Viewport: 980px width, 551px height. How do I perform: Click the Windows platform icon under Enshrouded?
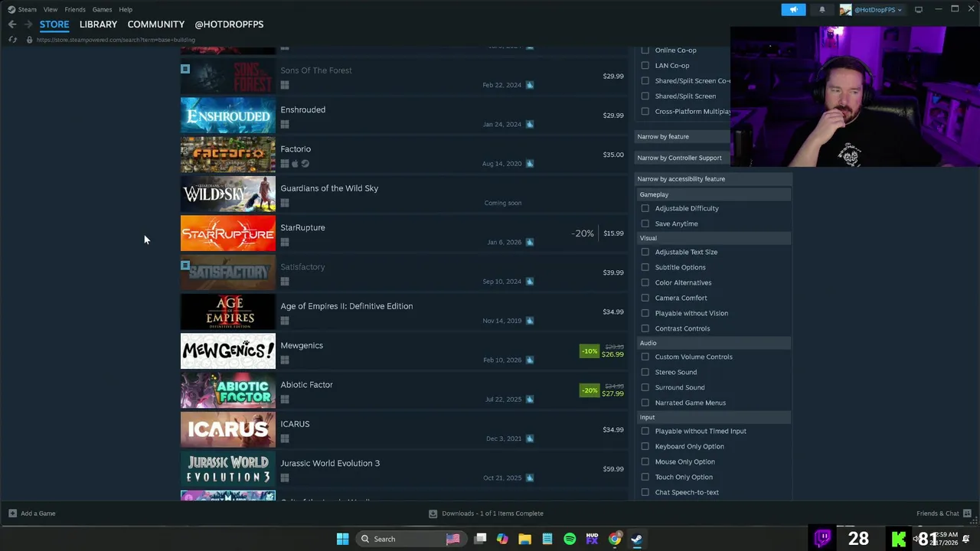[285, 124]
